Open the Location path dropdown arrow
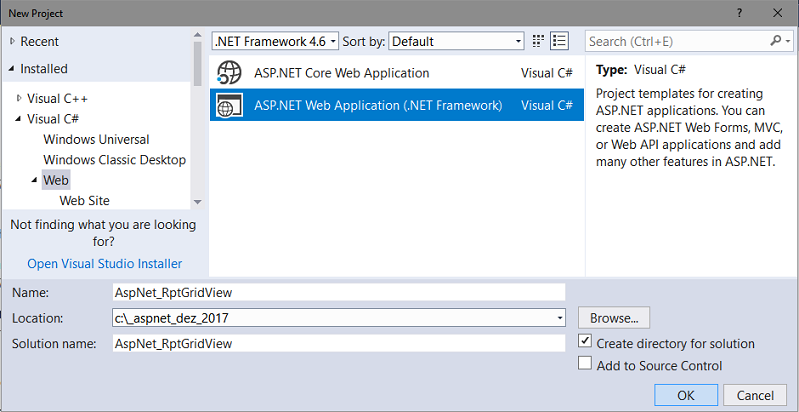This screenshot has height=412, width=799. (560, 319)
